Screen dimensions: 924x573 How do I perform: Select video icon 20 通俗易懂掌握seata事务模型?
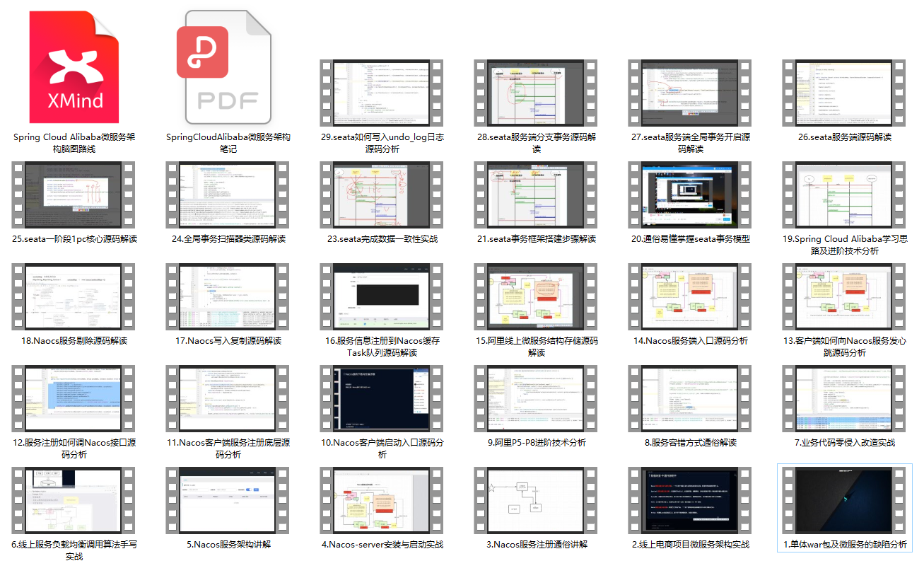coord(691,195)
